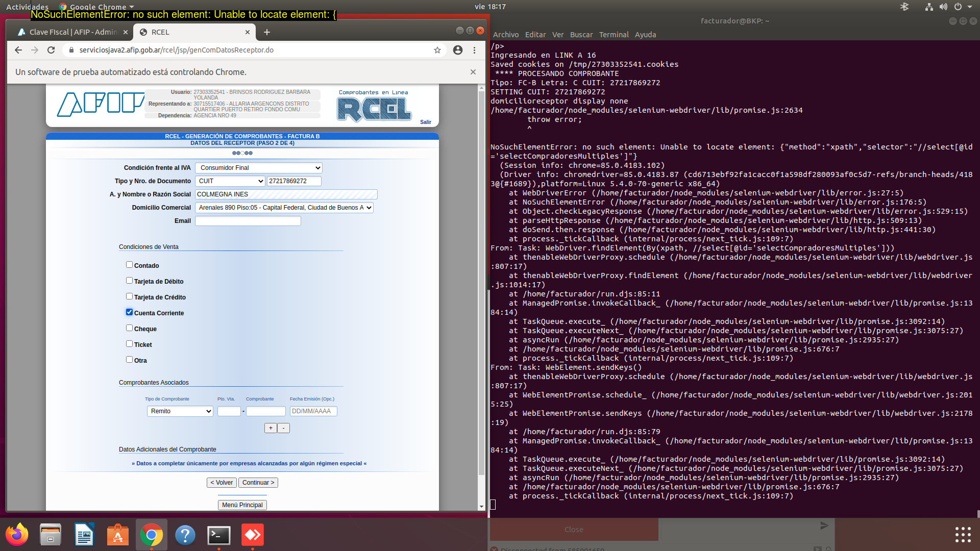
Task: View site security lock icon
Action: [71, 50]
